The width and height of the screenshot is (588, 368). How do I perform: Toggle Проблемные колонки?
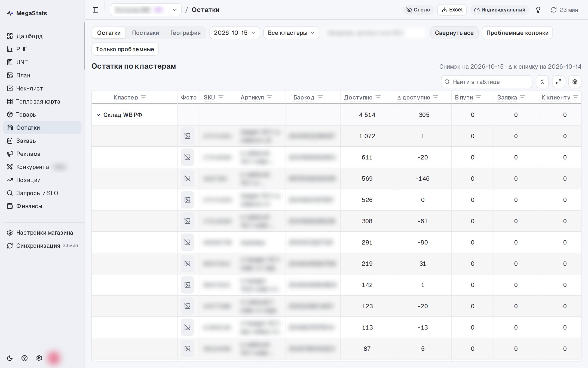517,33
